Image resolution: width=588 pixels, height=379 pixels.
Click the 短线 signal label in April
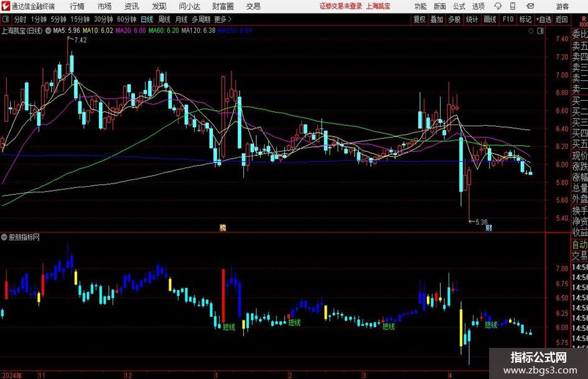click(x=491, y=325)
